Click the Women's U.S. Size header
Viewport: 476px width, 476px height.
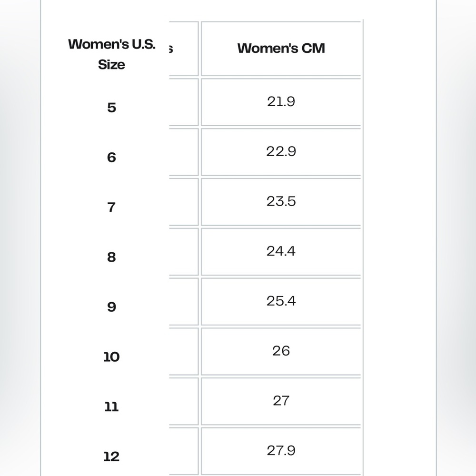[111, 54]
